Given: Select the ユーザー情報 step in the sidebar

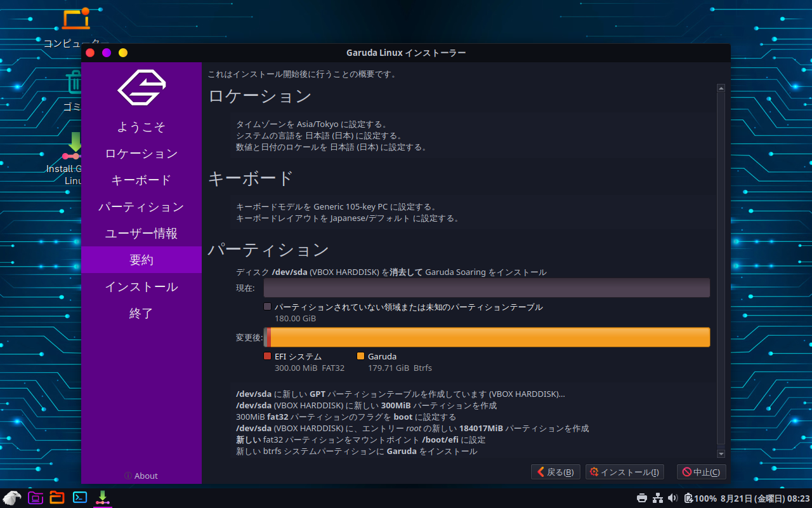Looking at the screenshot, I should pyautogui.click(x=141, y=234).
